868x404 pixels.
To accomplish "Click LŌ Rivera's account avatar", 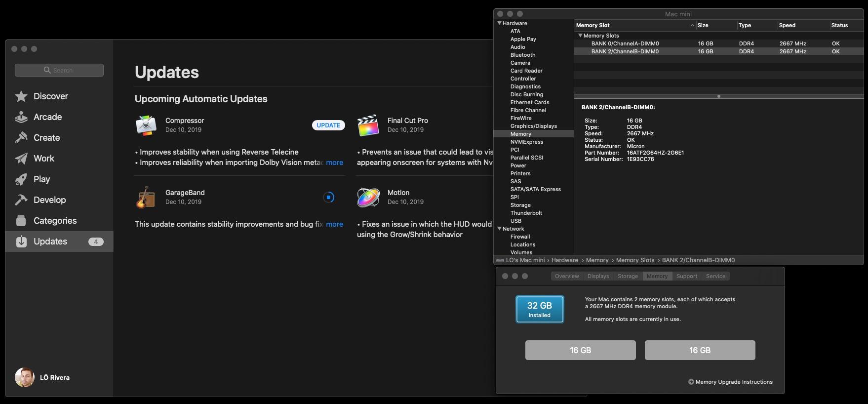I will tap(25, 377).
